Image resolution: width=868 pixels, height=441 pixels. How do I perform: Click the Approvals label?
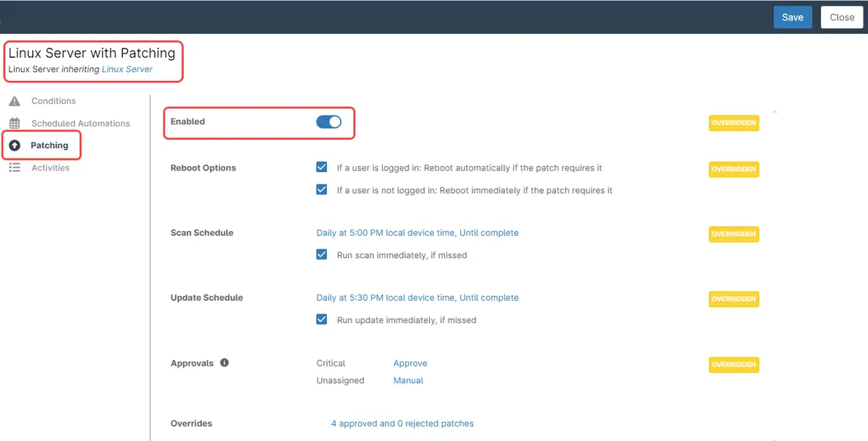pos(192,364)
